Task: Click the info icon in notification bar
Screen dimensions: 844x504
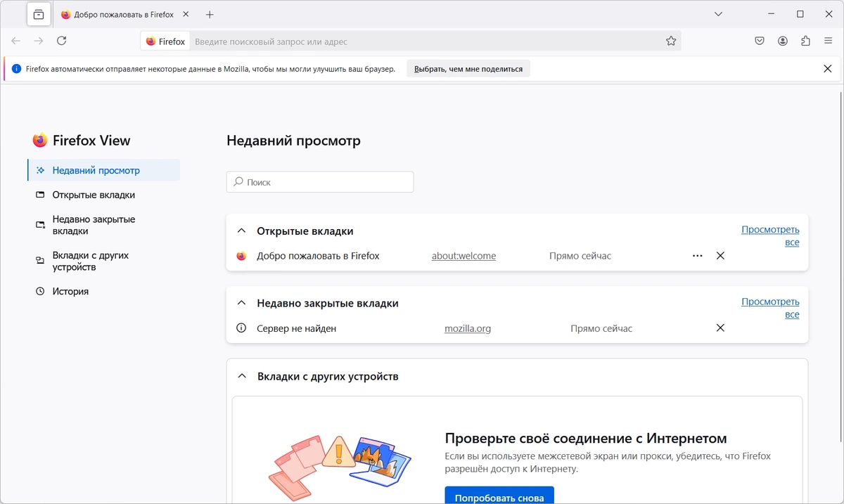Action: click(x=17, y=69)
